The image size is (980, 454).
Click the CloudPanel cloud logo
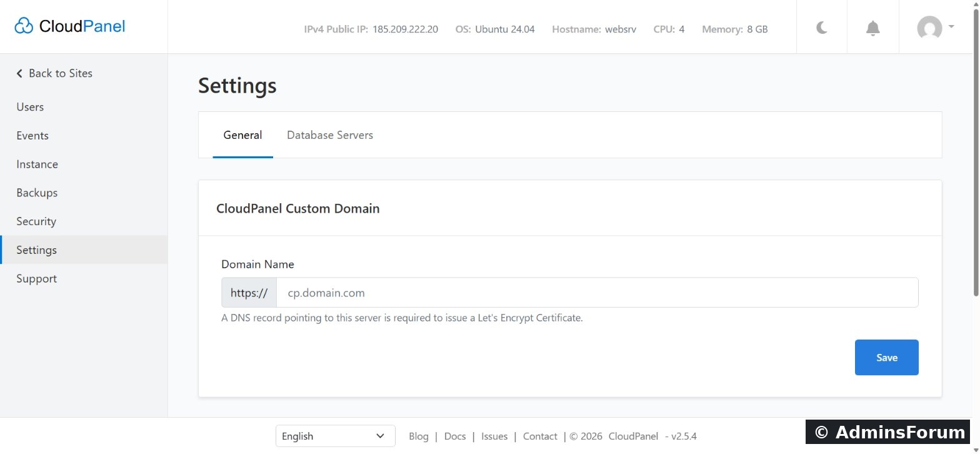(69, 26)
